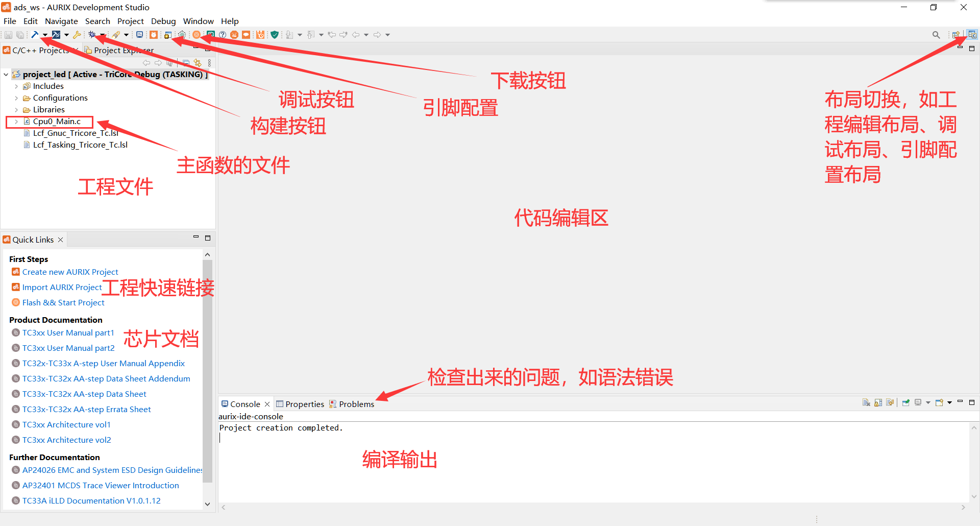Maximize the Quick Links panel

point(208,237)
